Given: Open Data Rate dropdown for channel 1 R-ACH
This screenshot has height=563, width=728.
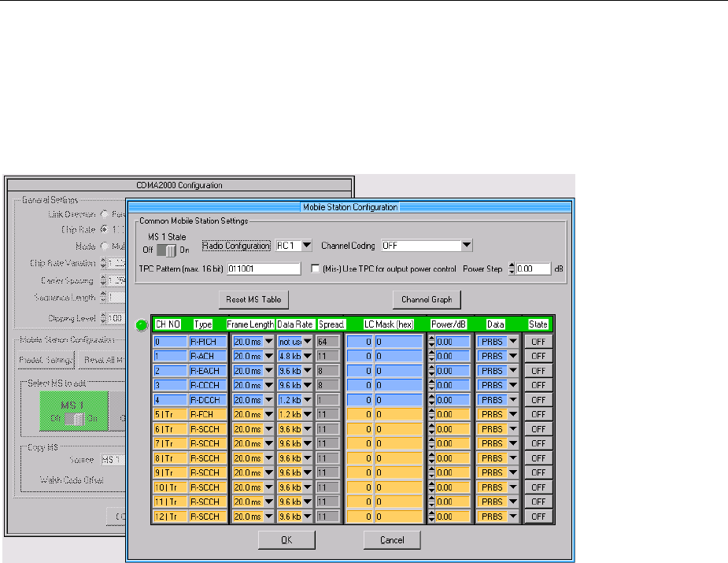Looking at the screenshot, I should 308,356.
